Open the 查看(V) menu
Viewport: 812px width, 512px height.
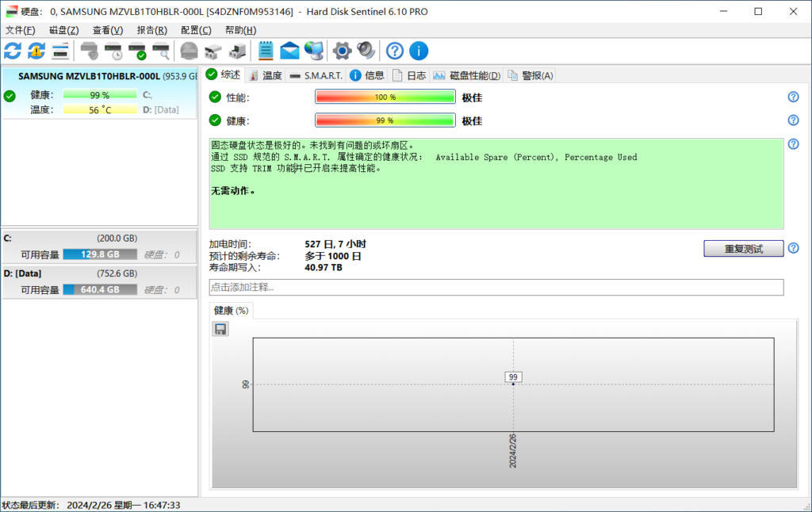click(x=108, y=30)
